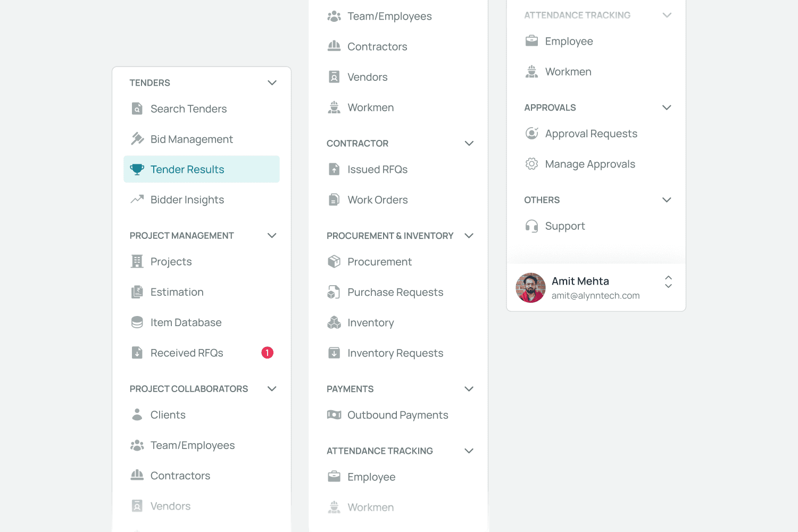This screenshot has height=532, width=798.
Task: Open the Search Tenders menu item
Action: [202, 109]
